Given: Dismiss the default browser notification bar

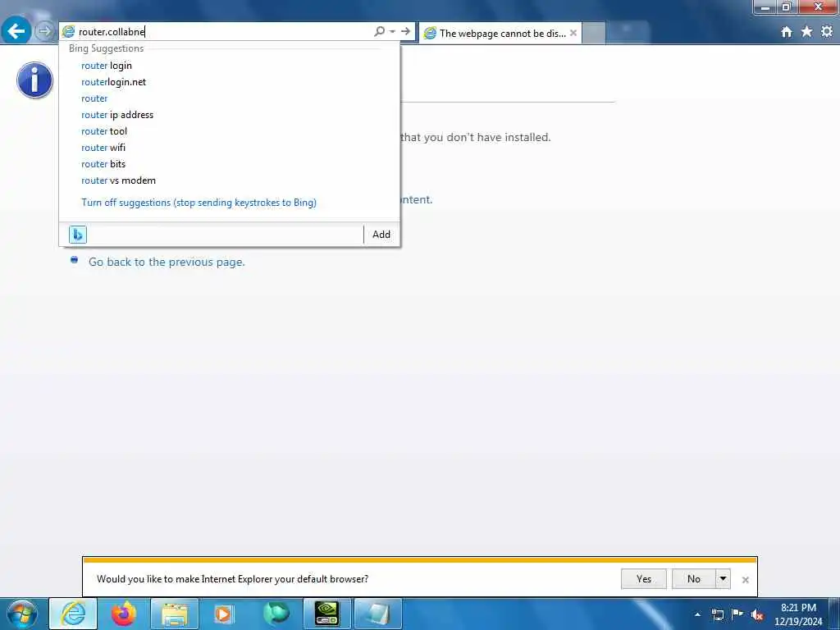Looking at the screenshot, I should click(x=745, y=580).
